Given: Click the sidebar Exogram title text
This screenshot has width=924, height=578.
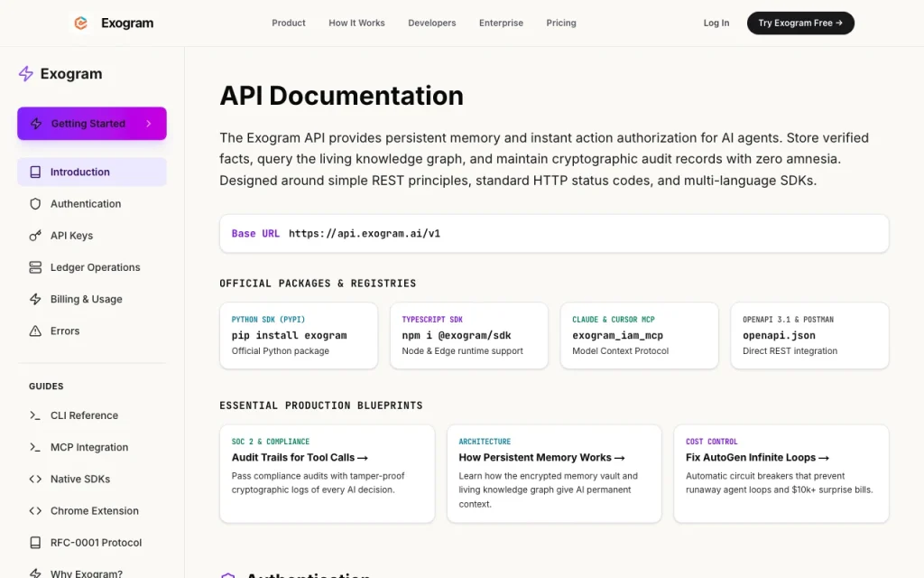Looking at the screenshot, I should pos(71,74).
